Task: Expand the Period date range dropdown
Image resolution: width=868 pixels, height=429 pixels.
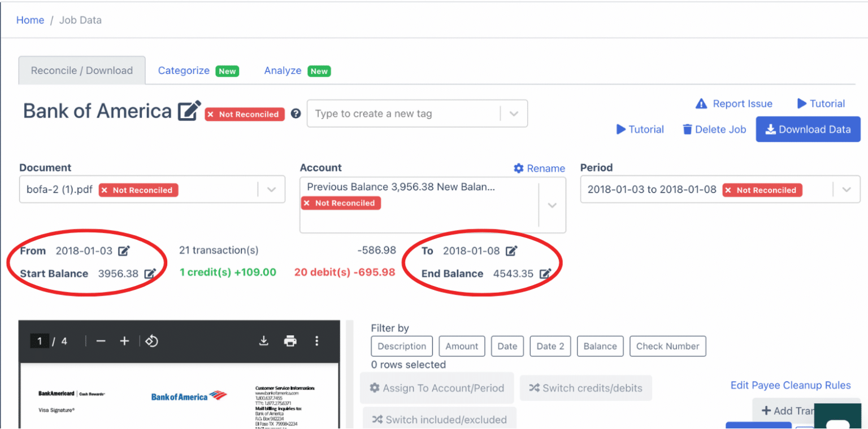Action: [847, 189]
